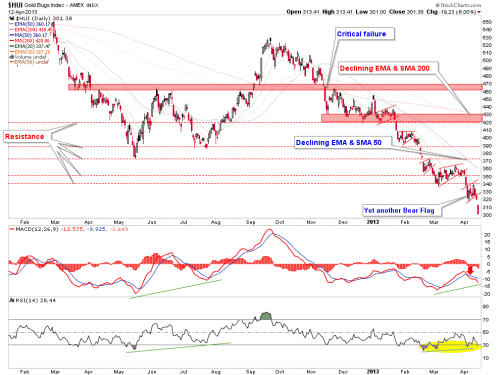Click the 2013 label on bottom RSI date axis
Viewport: 500px width, 375px height.
(373, 371)
